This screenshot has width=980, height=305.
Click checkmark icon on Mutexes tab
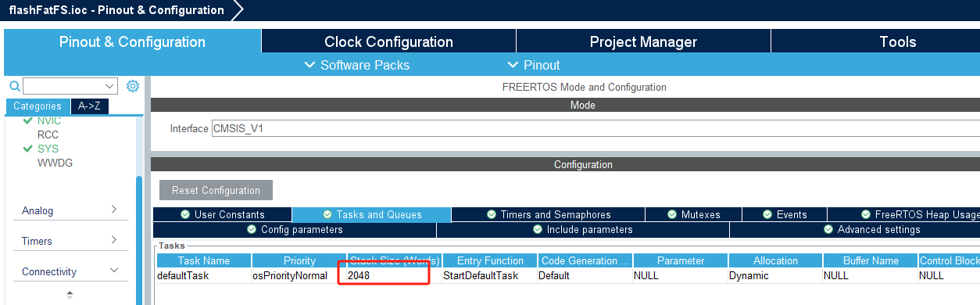[x=672, y=214]
